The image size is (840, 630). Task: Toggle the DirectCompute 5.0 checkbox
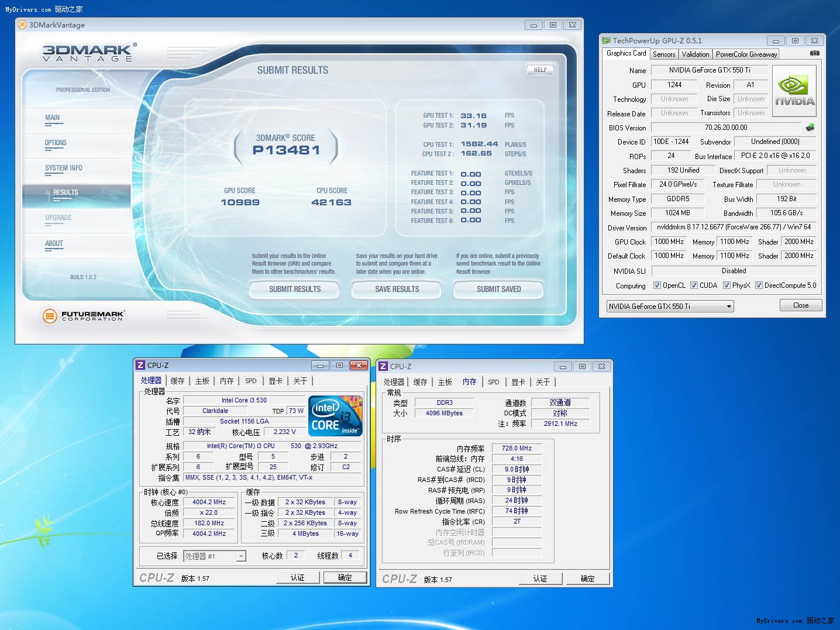pos(759,285)
